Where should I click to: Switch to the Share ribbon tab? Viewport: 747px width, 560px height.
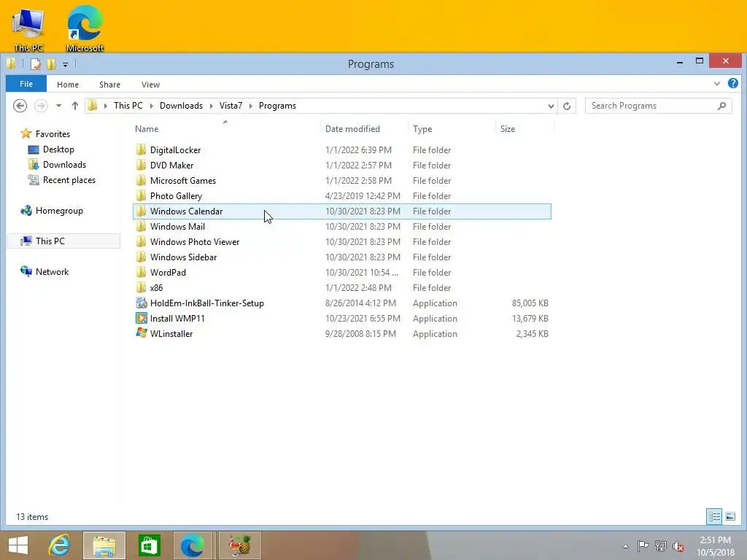tap(109, 85)
